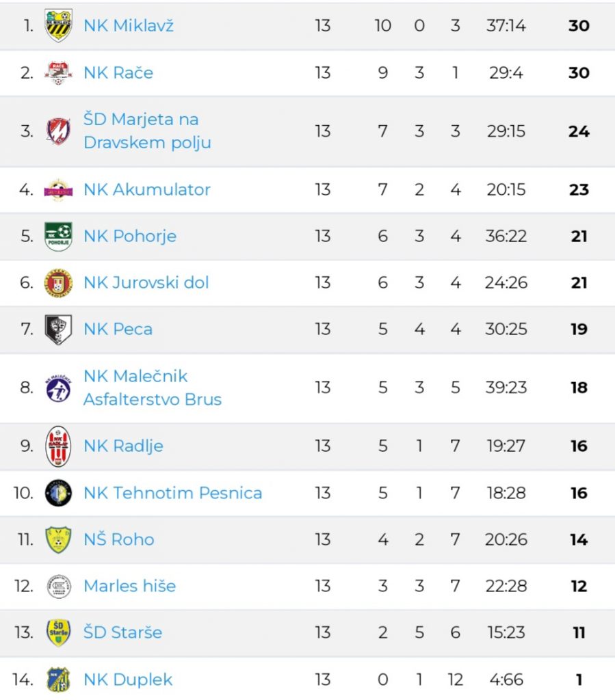Click the NK Rače club logo
Screen dimensions: 615x700
click(x=59, y=72)
